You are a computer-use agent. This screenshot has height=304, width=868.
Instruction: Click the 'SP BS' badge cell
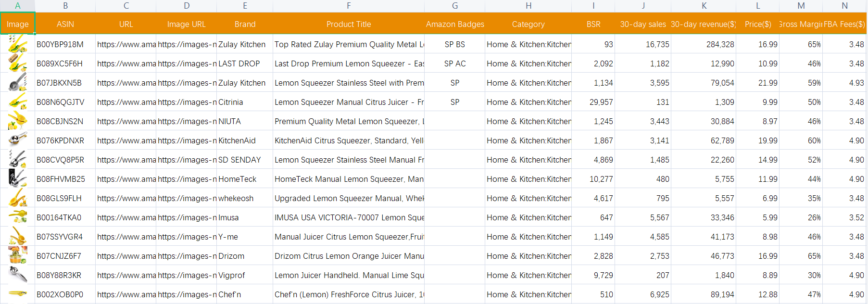(454, 44)
